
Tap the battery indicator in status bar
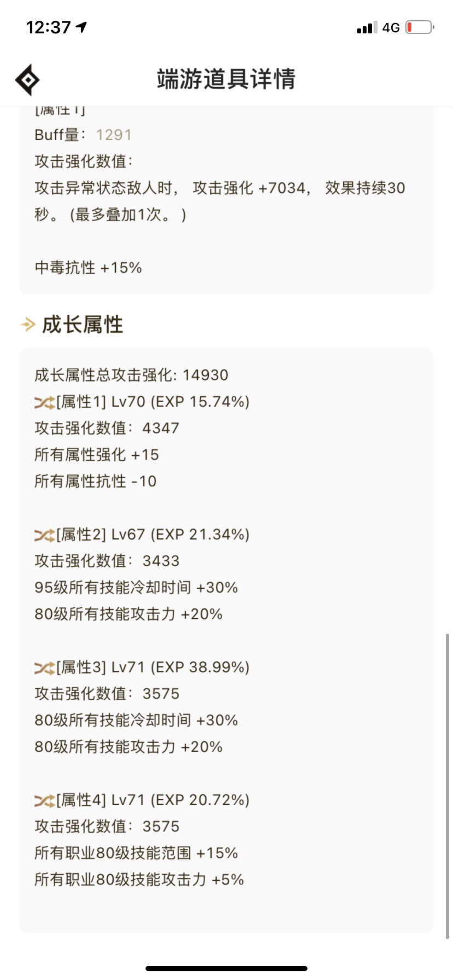click(420, 27)
